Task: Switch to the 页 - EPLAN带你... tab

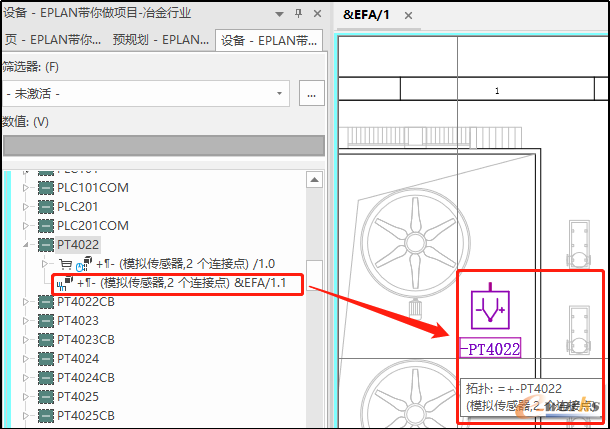Action: coord(53,40)
